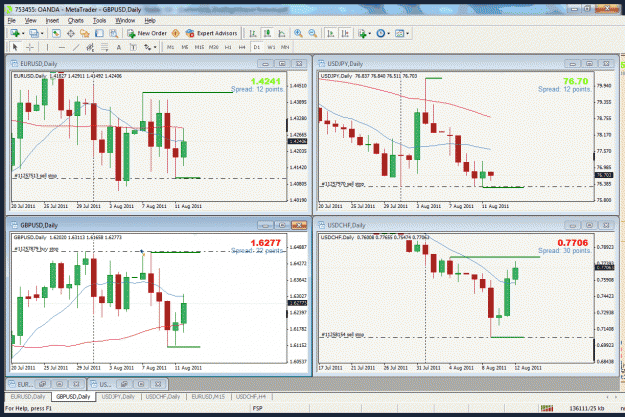Click the Zoom In magnifier icon

point(298,33)
